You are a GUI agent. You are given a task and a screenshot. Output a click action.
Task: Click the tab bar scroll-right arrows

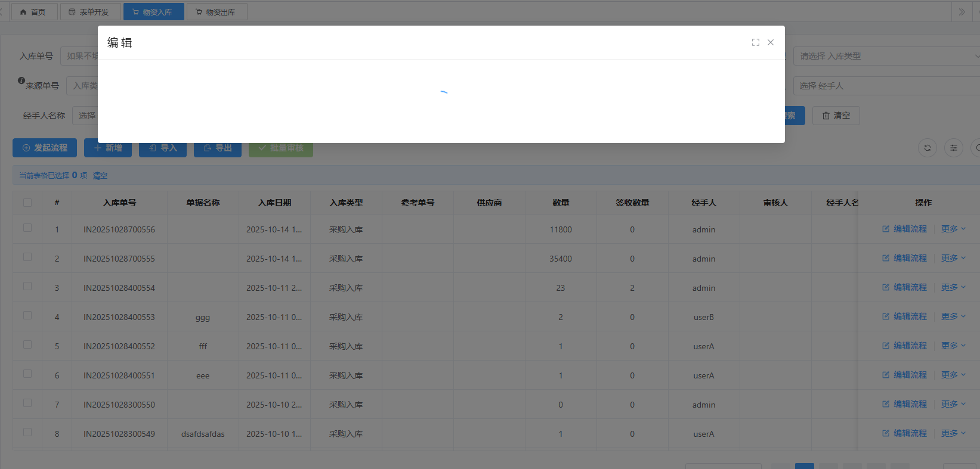tap(962, 12)
